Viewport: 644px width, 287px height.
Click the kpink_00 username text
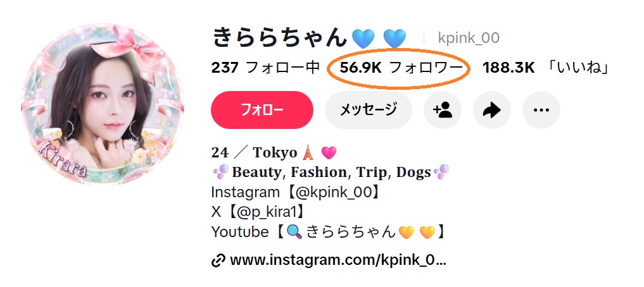[x=469, y=38]
